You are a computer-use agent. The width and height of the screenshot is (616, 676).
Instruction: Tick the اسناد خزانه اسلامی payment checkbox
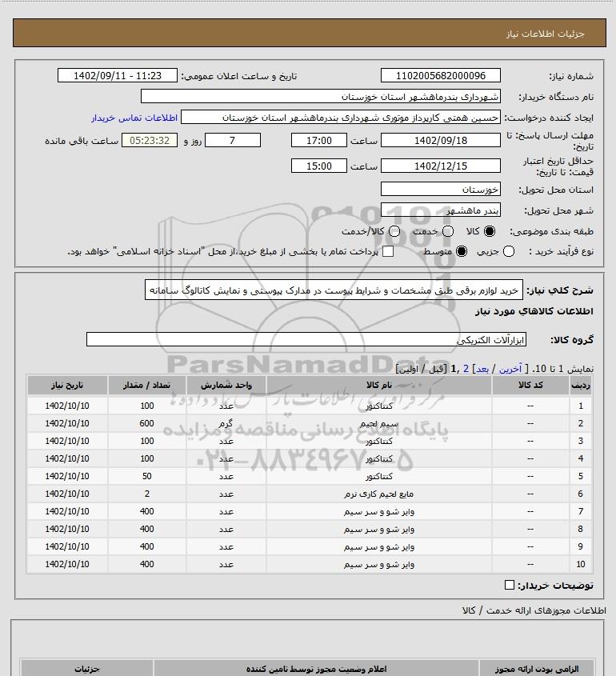point(388,251)
